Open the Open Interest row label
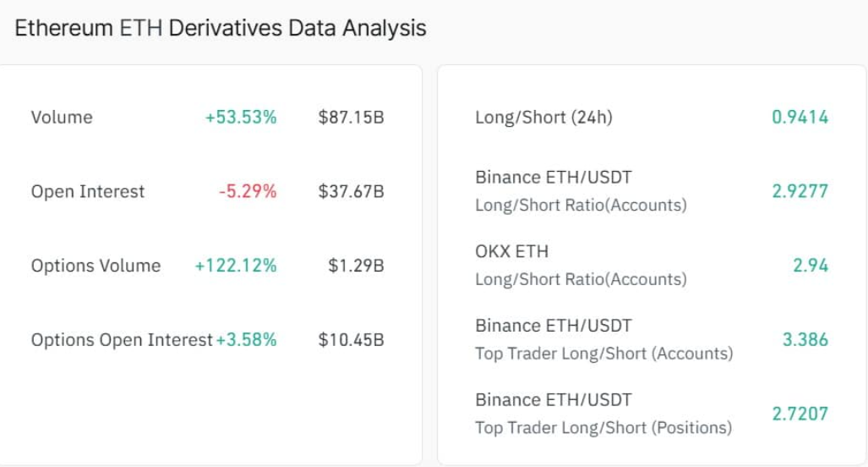The height and width of the screenshot is (467, 868). pos(88,192)
